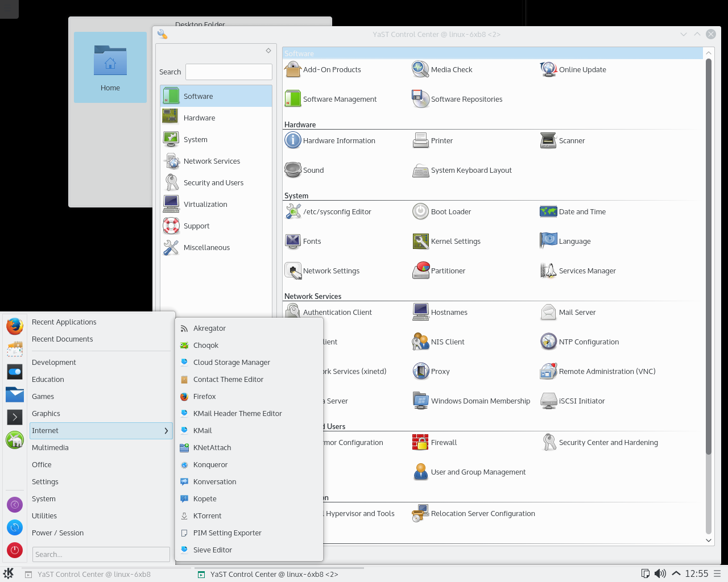The width and height of the screenshot is (728, 582).
Task: Expand the Internet submenu arrow
Action: 166,431
